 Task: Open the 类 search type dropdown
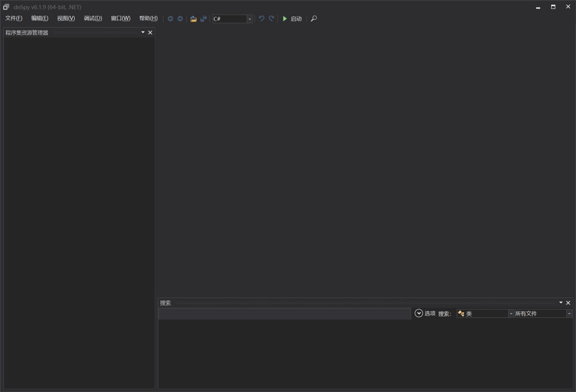485,314
